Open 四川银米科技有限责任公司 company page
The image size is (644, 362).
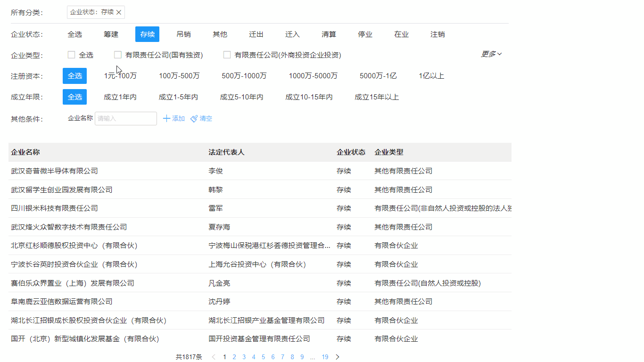tap(54, 208)
